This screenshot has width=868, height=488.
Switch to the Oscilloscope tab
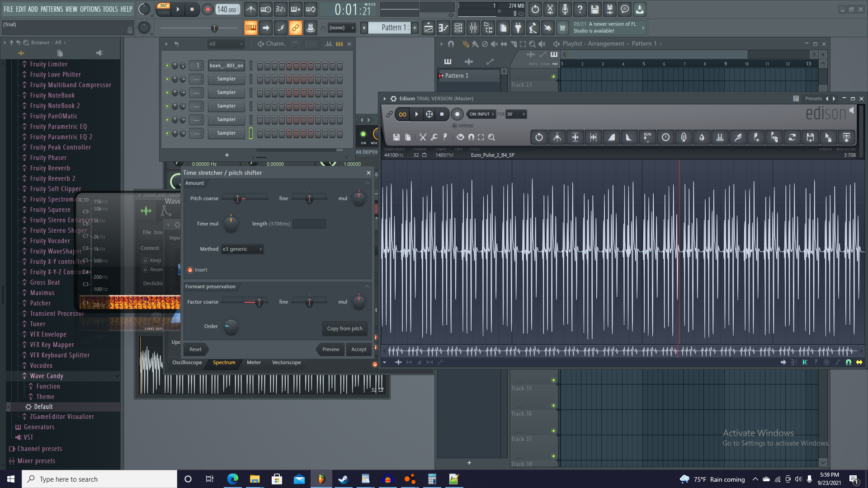[187, 363]
